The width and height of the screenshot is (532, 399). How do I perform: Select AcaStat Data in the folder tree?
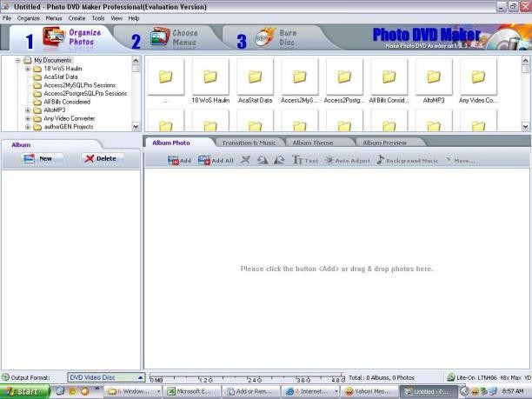pos(60,77)
